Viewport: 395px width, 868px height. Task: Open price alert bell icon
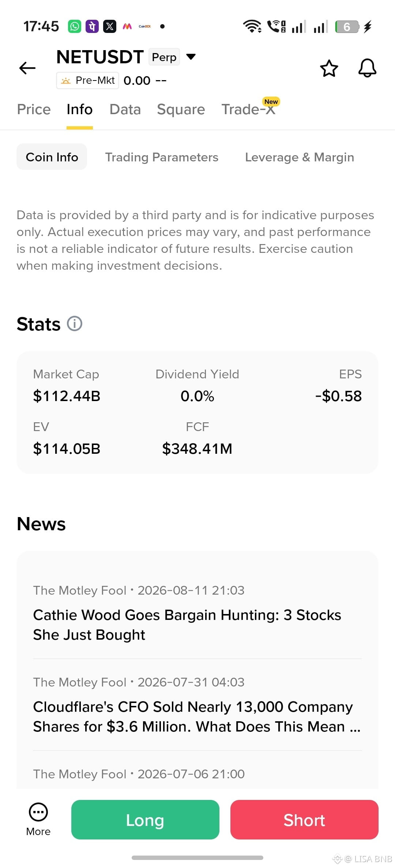click(x=367, y=68)
